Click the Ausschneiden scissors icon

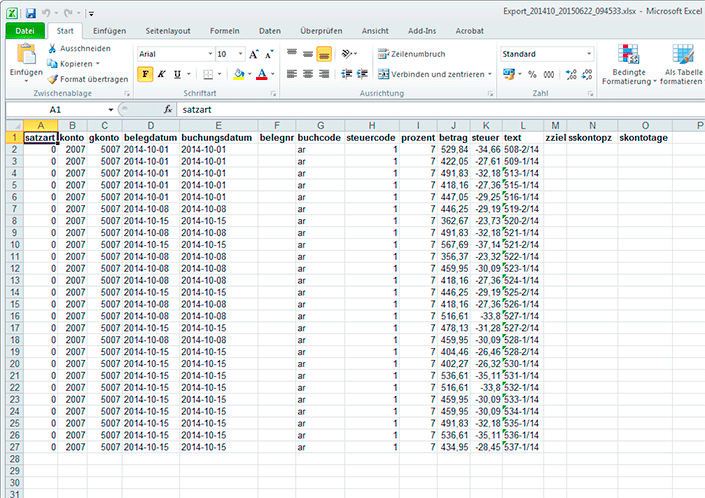point(52,48)
